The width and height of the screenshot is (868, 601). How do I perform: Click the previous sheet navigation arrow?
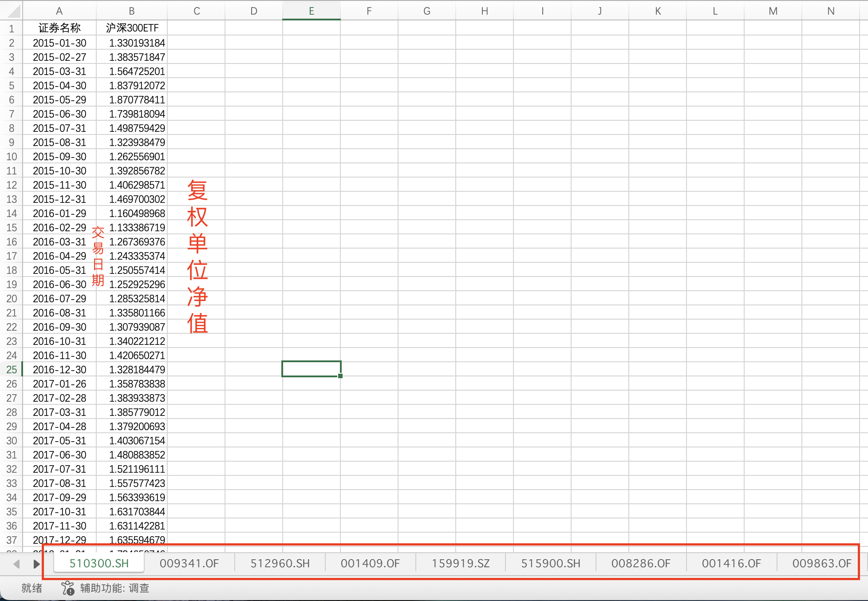[17, 564]
